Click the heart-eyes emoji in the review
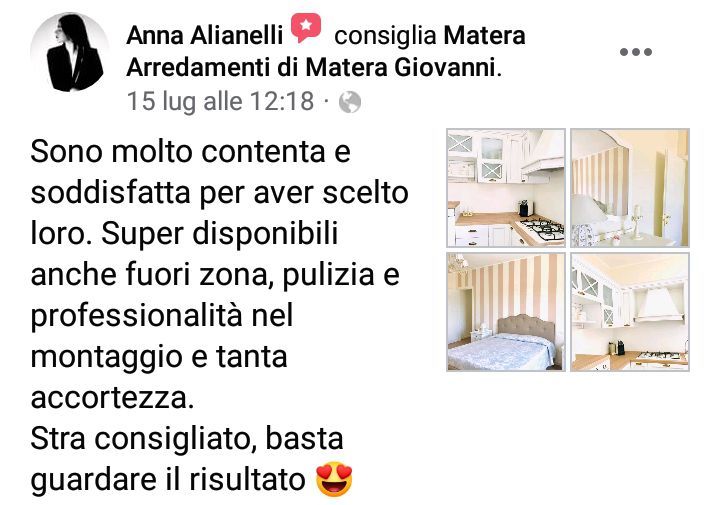 tap(334, 479)
